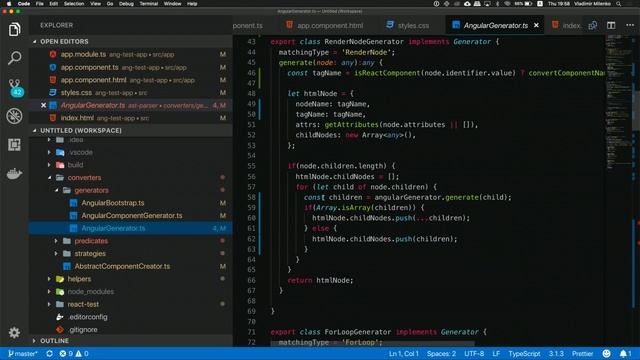Collapse the generators folder

pyautogui.click(x=131, y=190)
